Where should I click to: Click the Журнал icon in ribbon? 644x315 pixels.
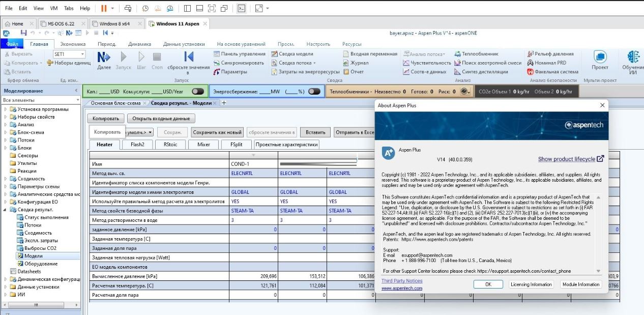pos(346,63)
